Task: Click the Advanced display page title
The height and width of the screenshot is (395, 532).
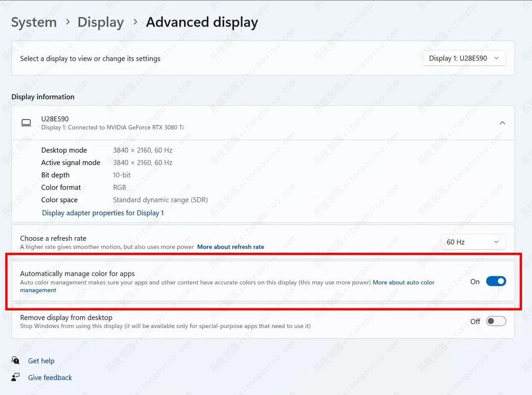Action: click(202, 22)
